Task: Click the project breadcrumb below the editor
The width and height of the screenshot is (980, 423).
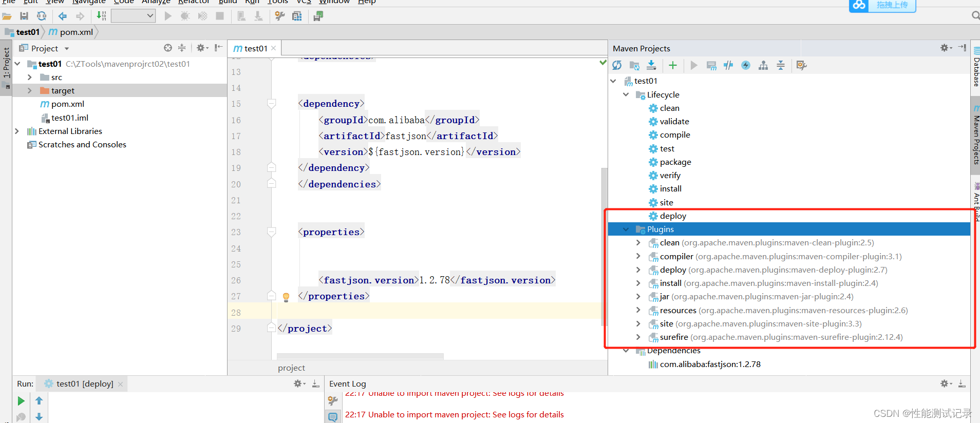Action: [291, 368]
